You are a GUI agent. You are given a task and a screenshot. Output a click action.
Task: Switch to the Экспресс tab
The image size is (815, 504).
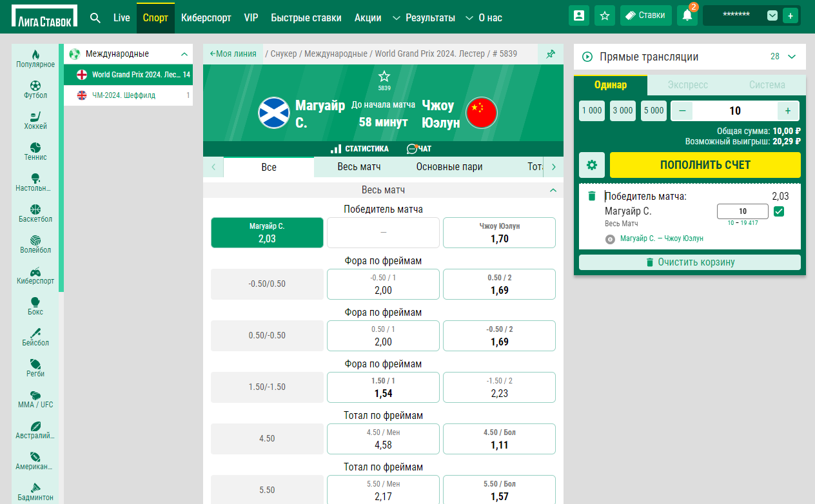click(687, 85)
